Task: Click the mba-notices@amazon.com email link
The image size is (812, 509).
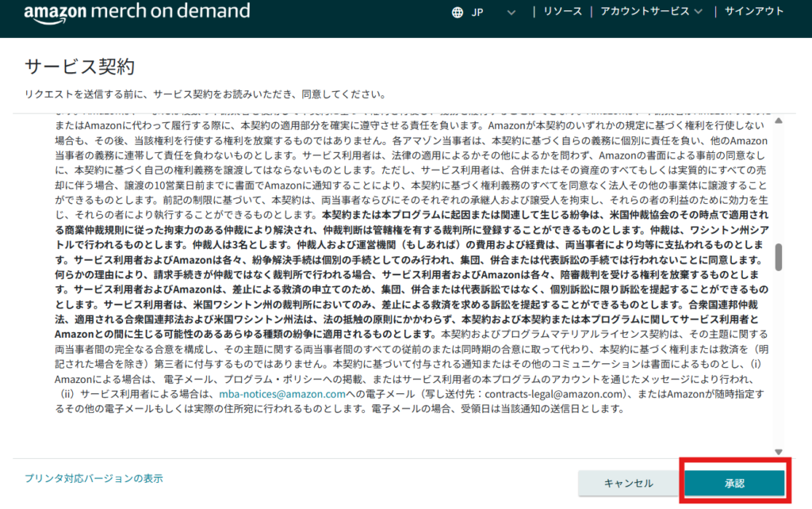Action: pyautogui.click(x=282, y=394)
